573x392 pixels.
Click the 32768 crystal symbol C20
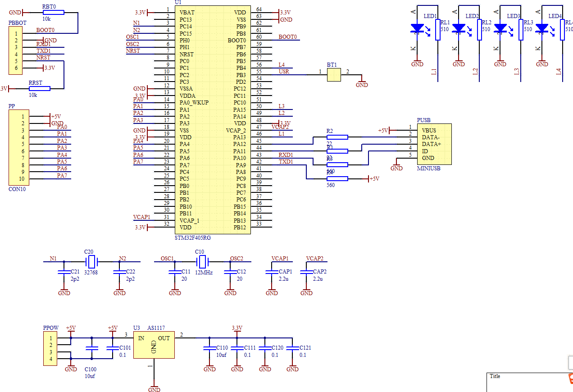91,261
